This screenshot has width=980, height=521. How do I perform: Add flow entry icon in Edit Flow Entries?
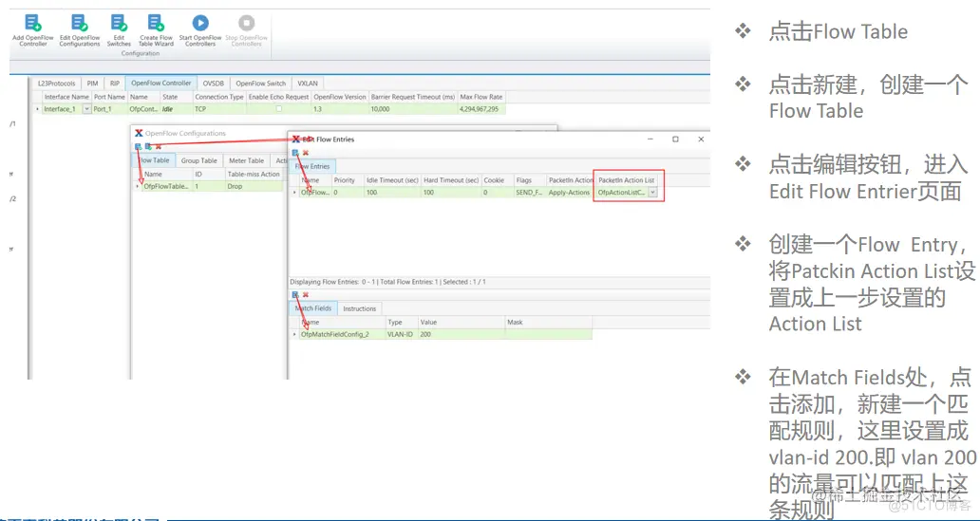click(295, 153)
